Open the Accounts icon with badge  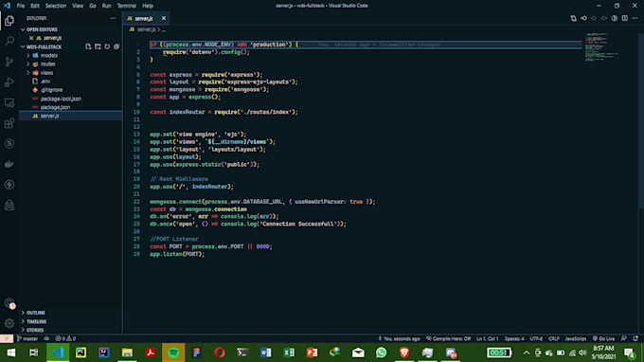[9, 303]
